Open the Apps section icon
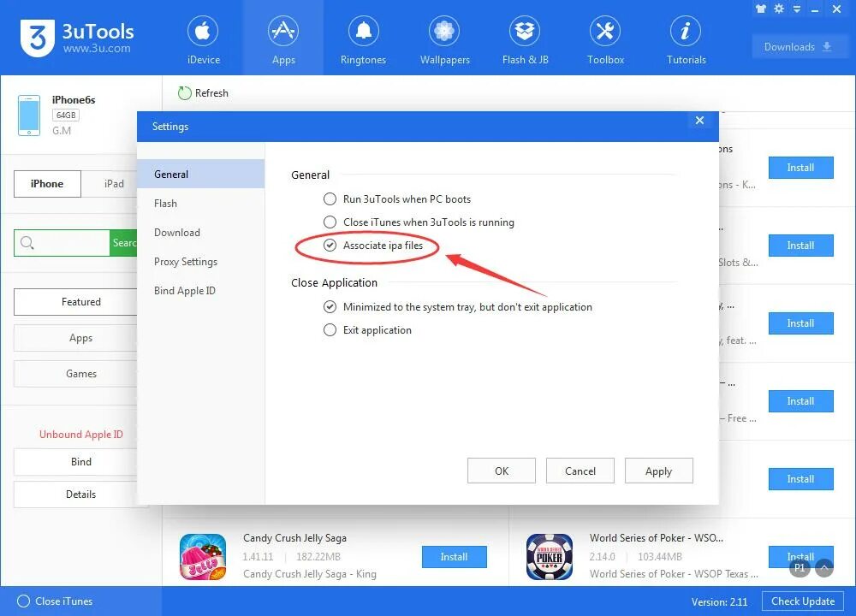 pos(282,31)
